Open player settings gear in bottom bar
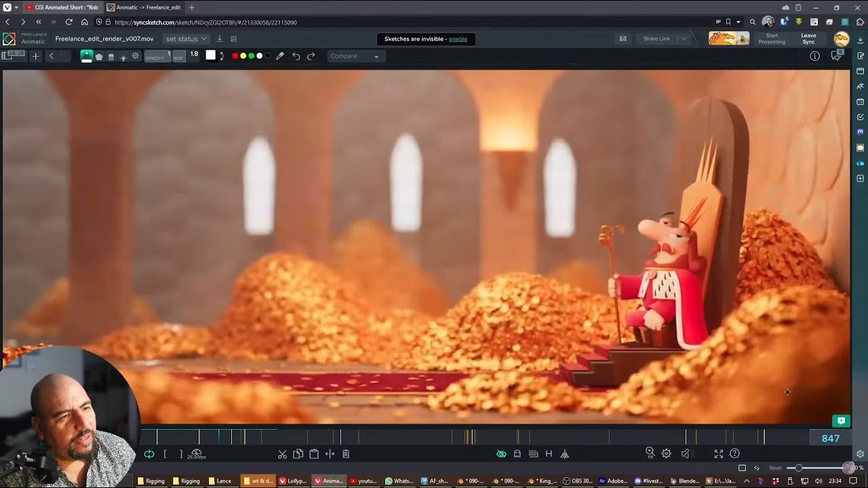 [x=667, y=454]
